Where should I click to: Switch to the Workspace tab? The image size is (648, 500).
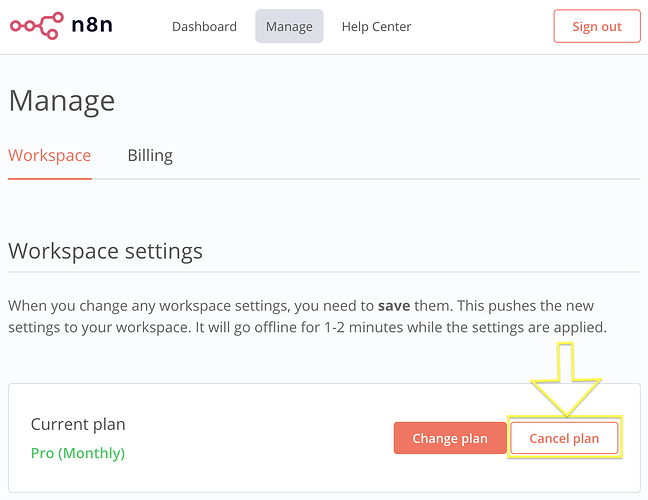(50, 155)
